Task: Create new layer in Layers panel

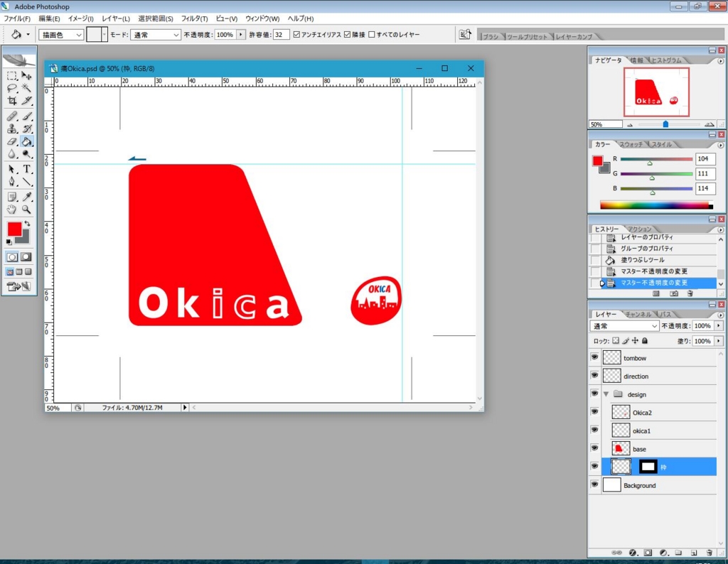Action: coord(694,553)
